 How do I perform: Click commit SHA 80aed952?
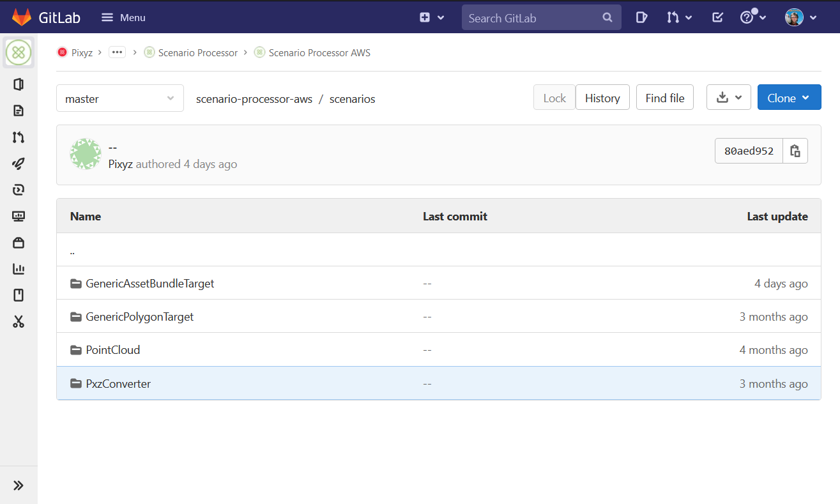point(749,151)
